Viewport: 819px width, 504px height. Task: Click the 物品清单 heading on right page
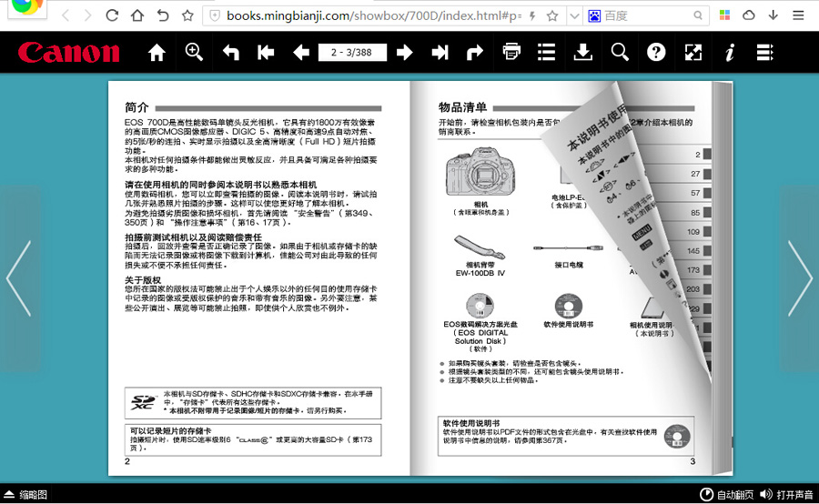coord(463,107)
